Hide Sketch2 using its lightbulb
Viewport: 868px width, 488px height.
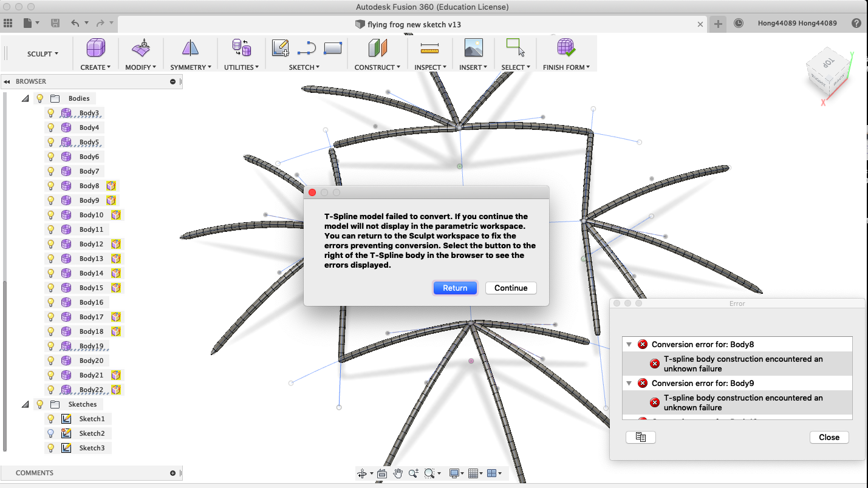[x=50, y=433]
